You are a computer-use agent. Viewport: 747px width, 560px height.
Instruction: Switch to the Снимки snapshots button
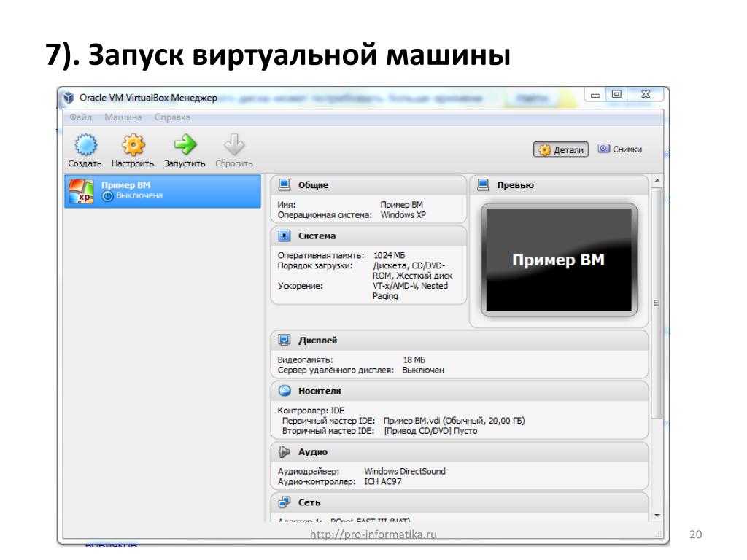[x=620, y=149]
